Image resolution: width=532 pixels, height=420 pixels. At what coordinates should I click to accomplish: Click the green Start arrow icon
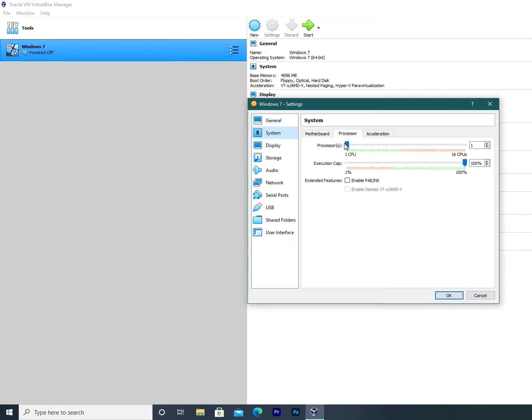coord(308,26)
